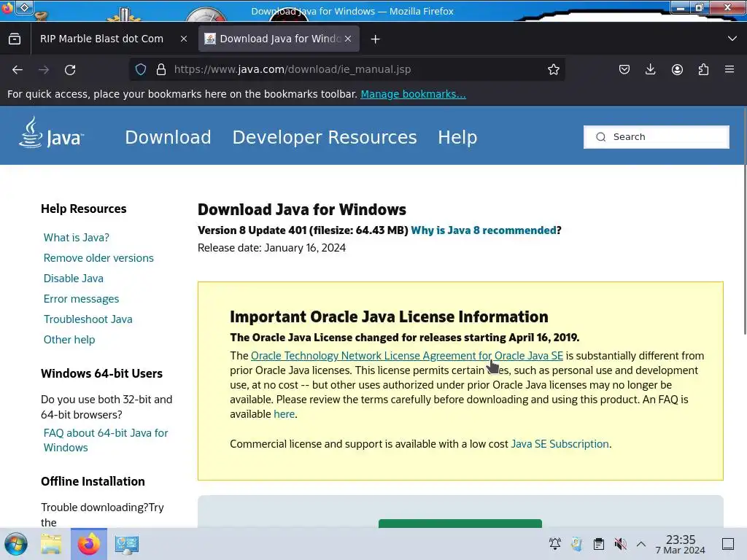Switch to RIP Marble Blast dot Com tab
The width and height of the screenshot is (747, 560).
tap(101, 39)
